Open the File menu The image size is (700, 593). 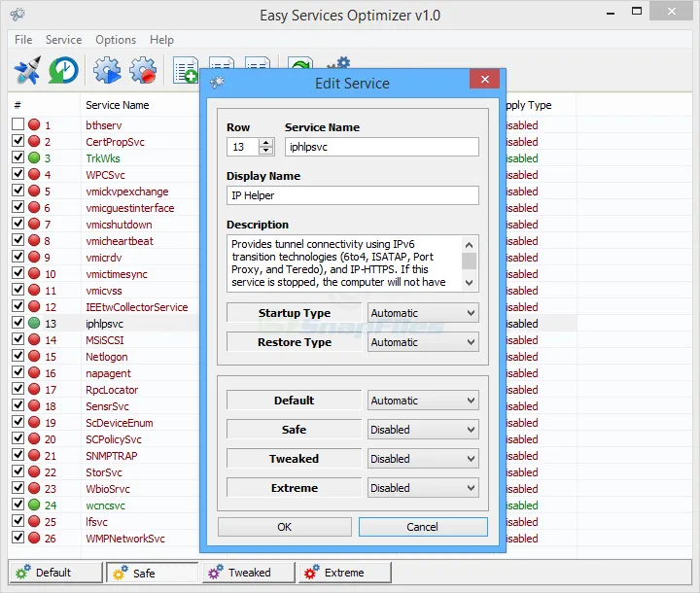[x=23, y=40]
